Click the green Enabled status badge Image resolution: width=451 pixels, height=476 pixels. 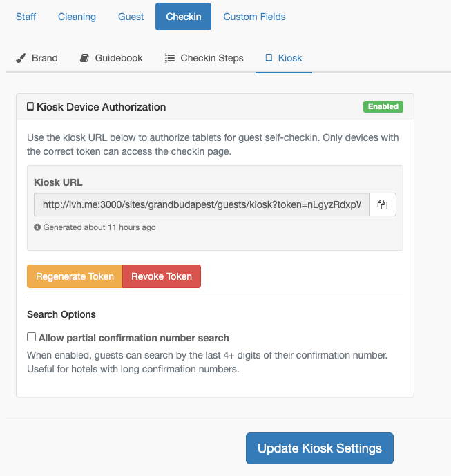point(383,106)
